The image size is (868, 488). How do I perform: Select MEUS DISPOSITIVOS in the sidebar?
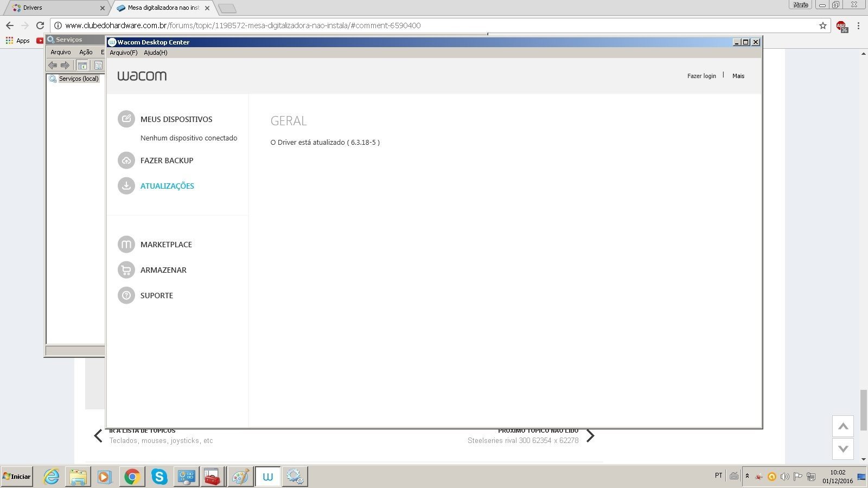click(x=176, y=119)
